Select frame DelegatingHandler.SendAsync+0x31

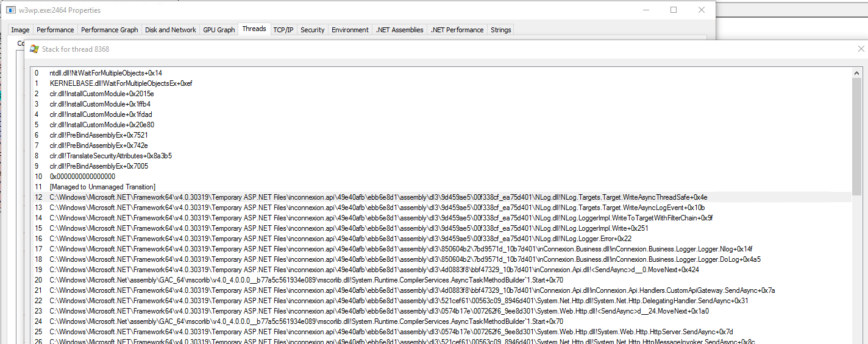441,301
